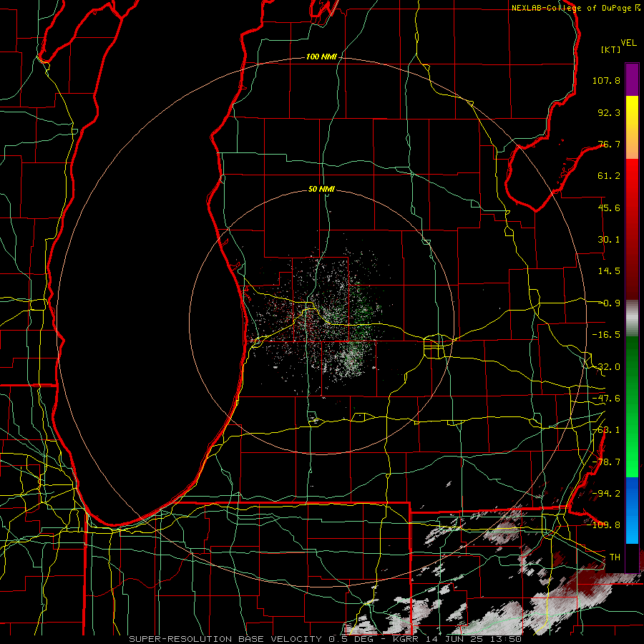644x644 pixels.
Task: Select the -94.2 velocity scale value
Action: point(606,493)
